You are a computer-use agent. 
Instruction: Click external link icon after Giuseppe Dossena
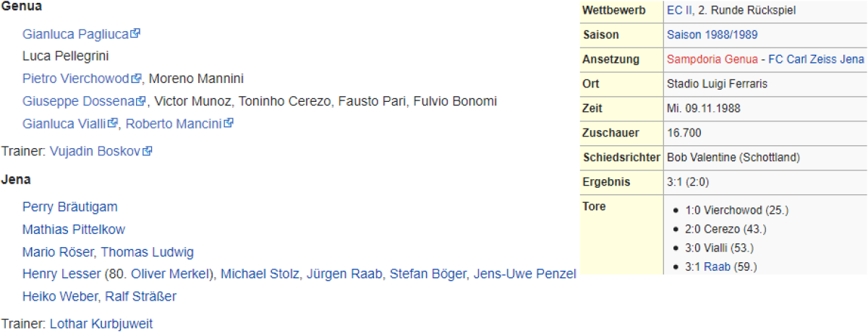[142, 100]
